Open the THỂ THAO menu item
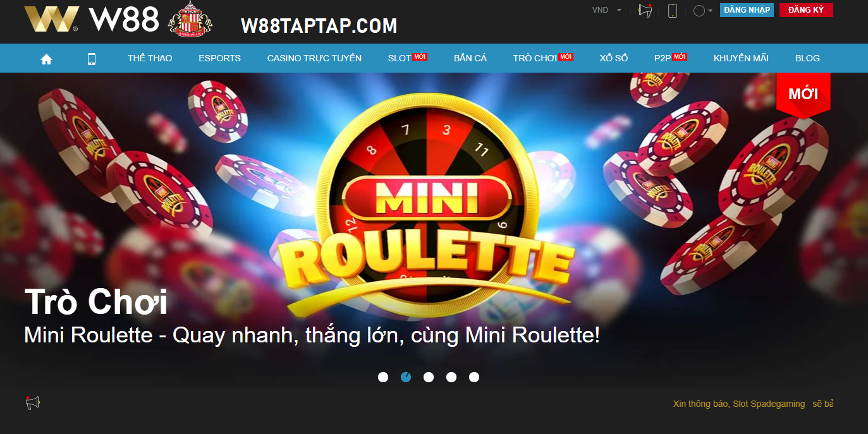 [x=150, y=58]
